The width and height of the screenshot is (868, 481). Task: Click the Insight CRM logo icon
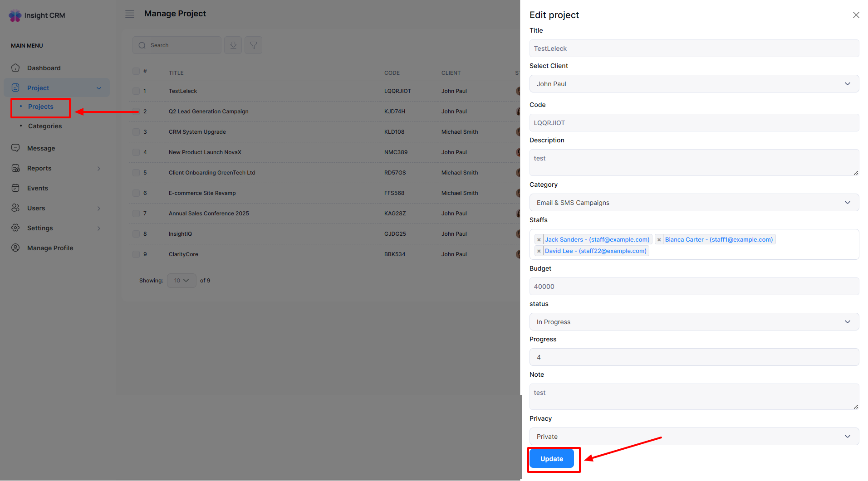(x=15, y=15)
